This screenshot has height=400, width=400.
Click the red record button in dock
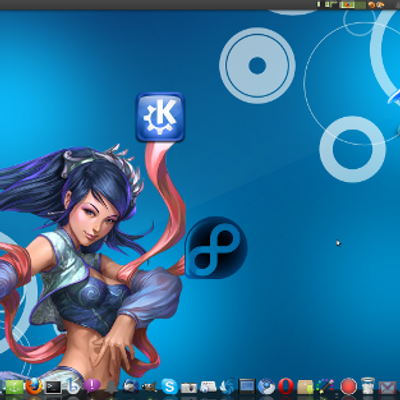point(348,387)
